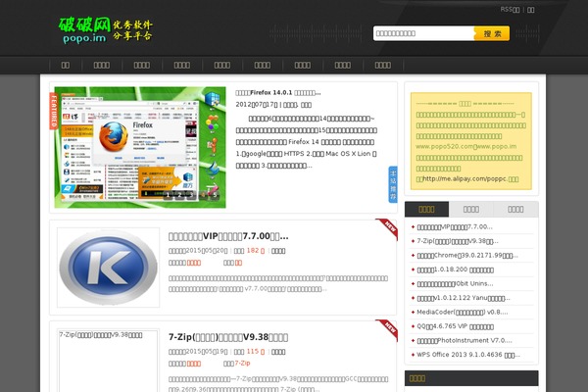This screenshot has width=588, height=392.
Task: Open the 182 comments link
Action: [x=256, y=251]
